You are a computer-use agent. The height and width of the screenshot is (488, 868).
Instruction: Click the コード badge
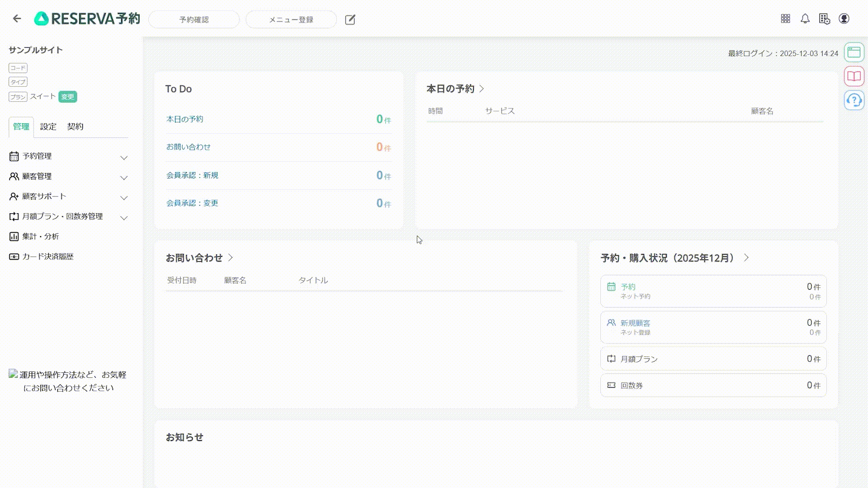tap(18, 68)
